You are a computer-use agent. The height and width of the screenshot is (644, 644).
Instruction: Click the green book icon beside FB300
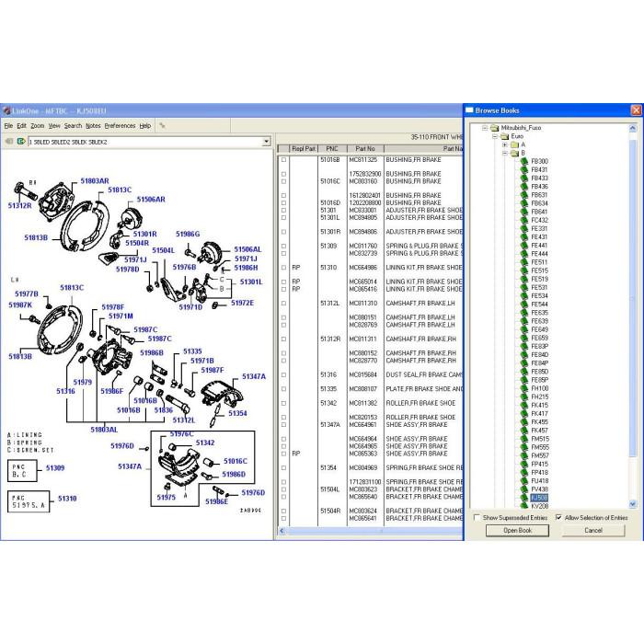point(523,161)
